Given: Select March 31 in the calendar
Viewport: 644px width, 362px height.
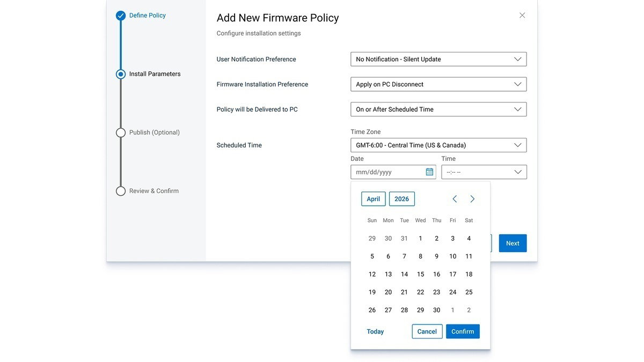Looking at the screenshot, I should 405,239.
